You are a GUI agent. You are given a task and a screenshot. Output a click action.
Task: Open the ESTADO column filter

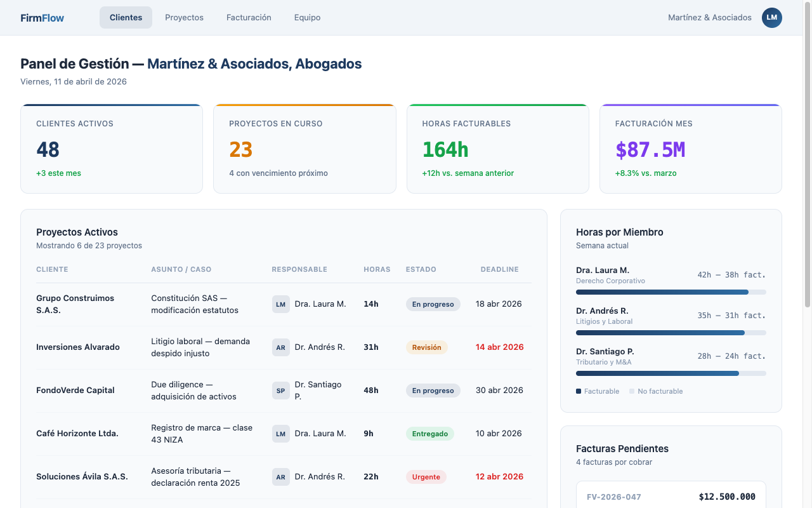421,269
